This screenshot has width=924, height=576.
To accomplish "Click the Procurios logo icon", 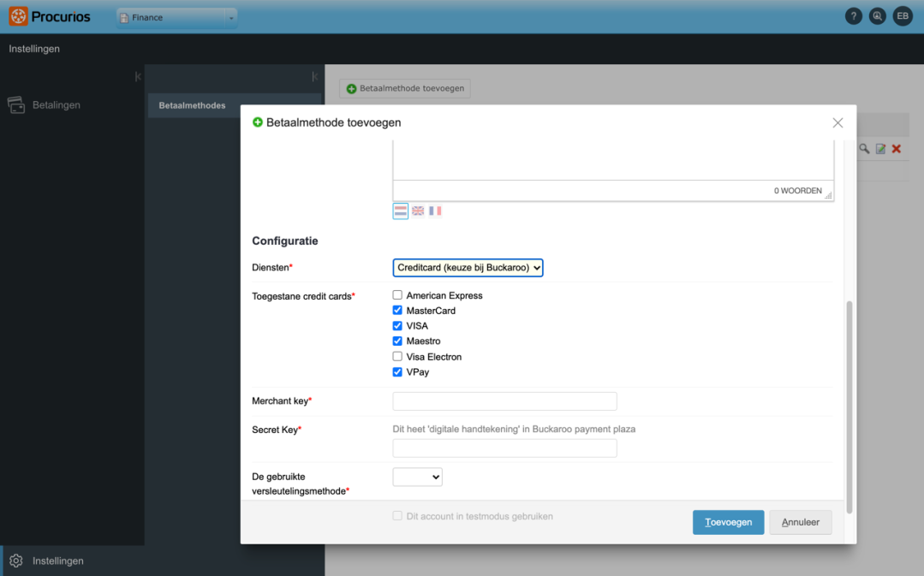I will click(18, 16).
